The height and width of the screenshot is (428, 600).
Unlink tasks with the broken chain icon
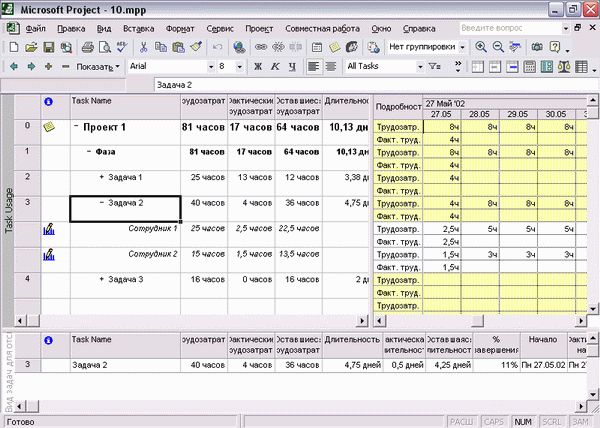[x=278, y=47]
